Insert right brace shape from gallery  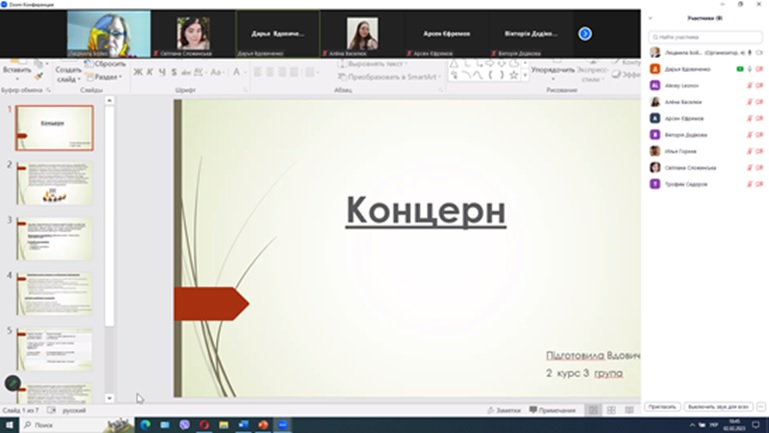coord(501,75)
